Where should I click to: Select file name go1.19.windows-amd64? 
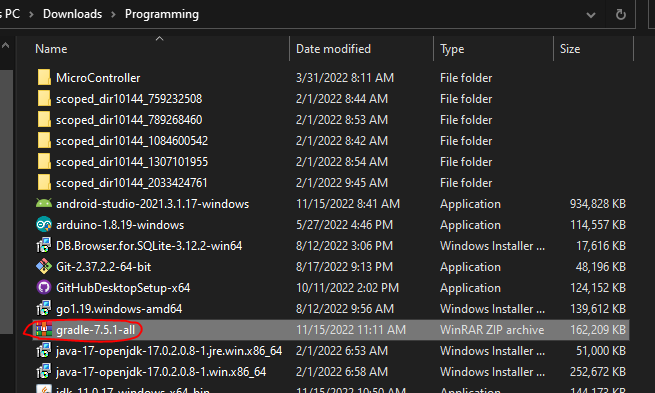pyautogui.click(x=119, y=309)
